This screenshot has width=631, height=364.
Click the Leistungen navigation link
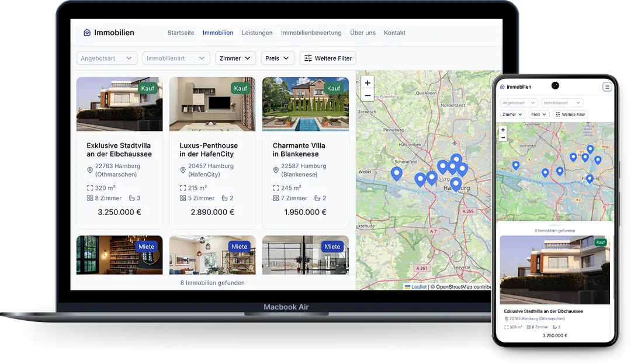[257, 33]
